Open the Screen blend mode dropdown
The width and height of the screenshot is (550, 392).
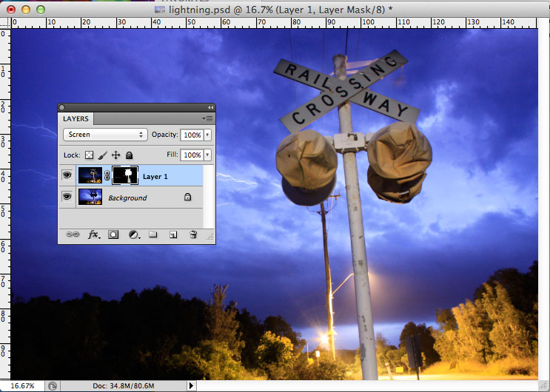105,135
